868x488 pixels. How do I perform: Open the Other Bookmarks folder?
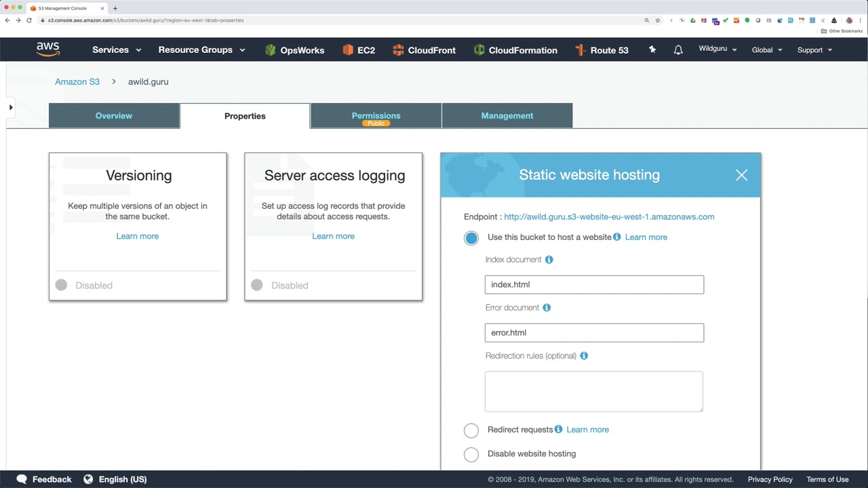click(x=842, y=31)
